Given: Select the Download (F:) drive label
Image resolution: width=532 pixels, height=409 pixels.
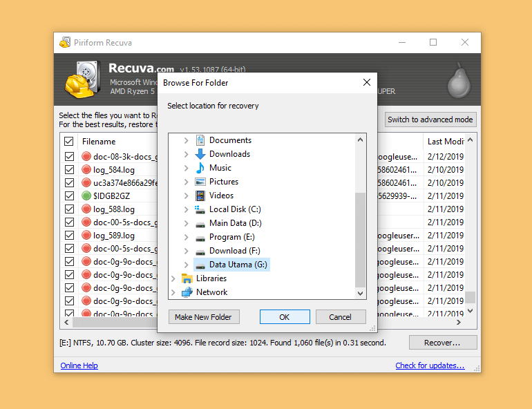Looking at the screenshot, I should (234, 251).
